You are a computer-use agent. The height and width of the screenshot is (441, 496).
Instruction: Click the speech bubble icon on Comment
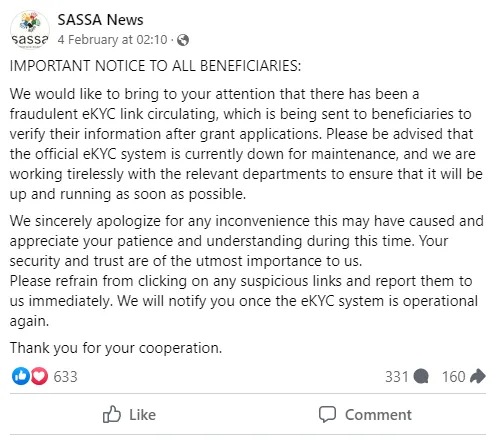pos(327,414)
